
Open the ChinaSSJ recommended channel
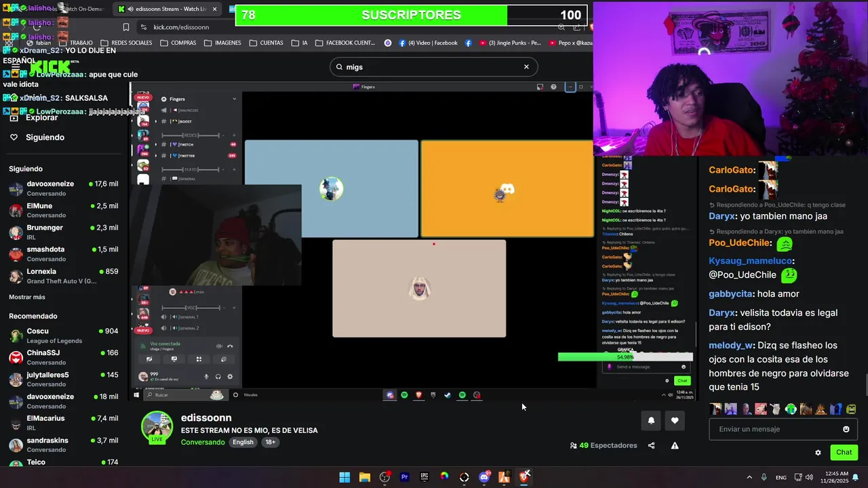[63, 357]
